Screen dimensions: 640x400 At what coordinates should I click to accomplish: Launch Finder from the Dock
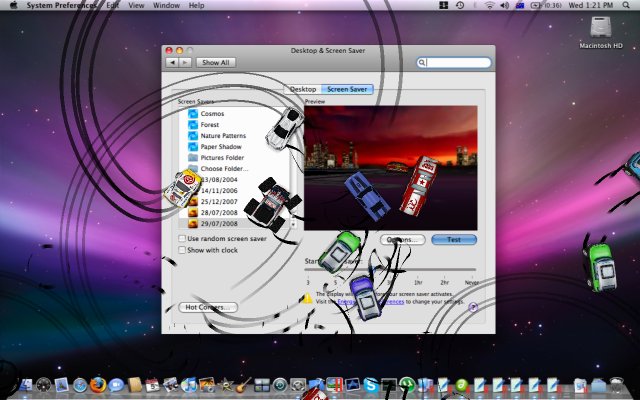coord(26,384)
